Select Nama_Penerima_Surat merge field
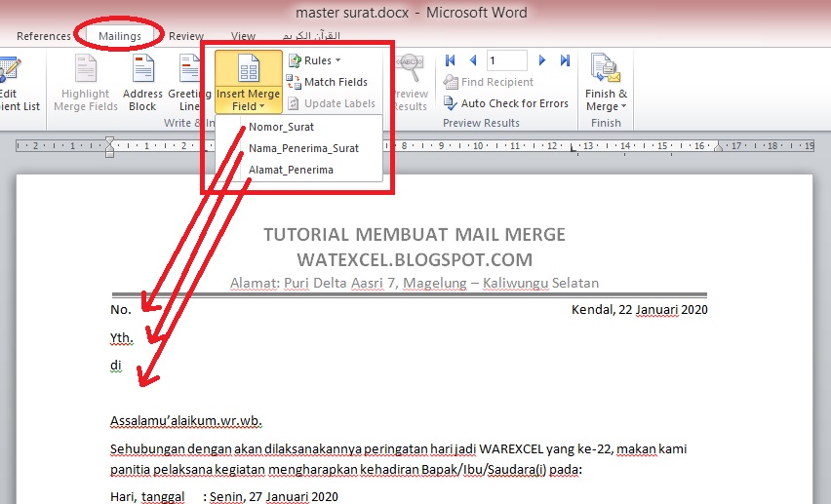This screenshot has height=504, width=831. (x=303, y=148)
